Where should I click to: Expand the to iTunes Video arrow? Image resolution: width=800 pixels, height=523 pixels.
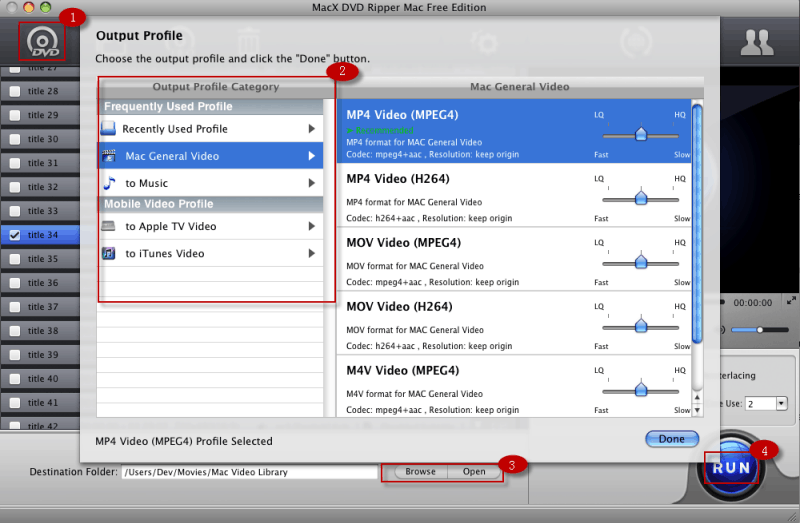tap(311, 253)
